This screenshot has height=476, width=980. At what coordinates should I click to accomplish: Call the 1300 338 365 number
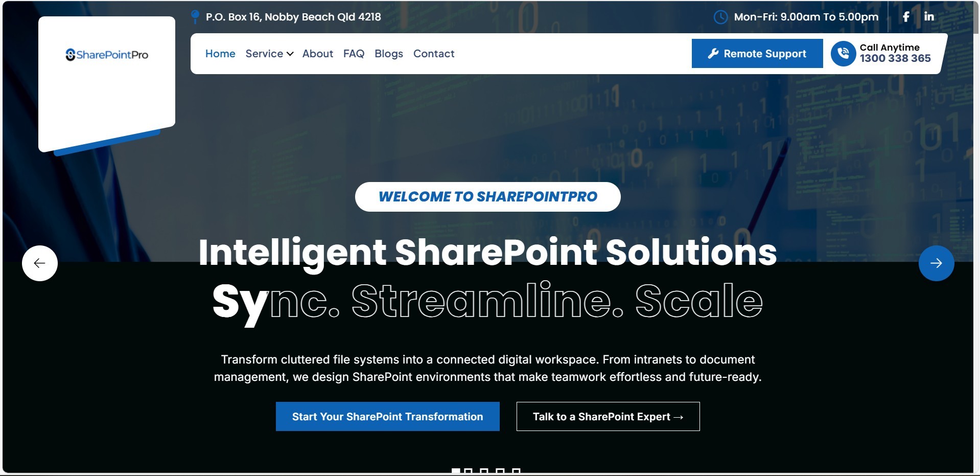pyautogui.click(x=895, y=58)
